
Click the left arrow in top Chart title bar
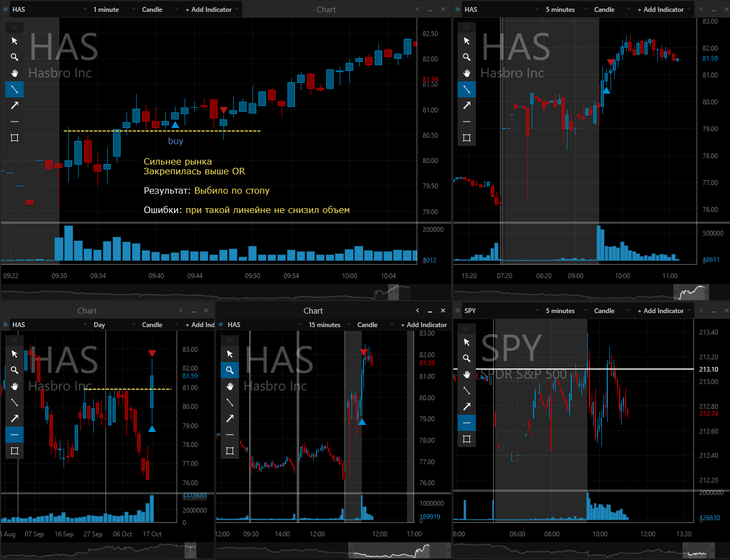[x=417, y=10]
